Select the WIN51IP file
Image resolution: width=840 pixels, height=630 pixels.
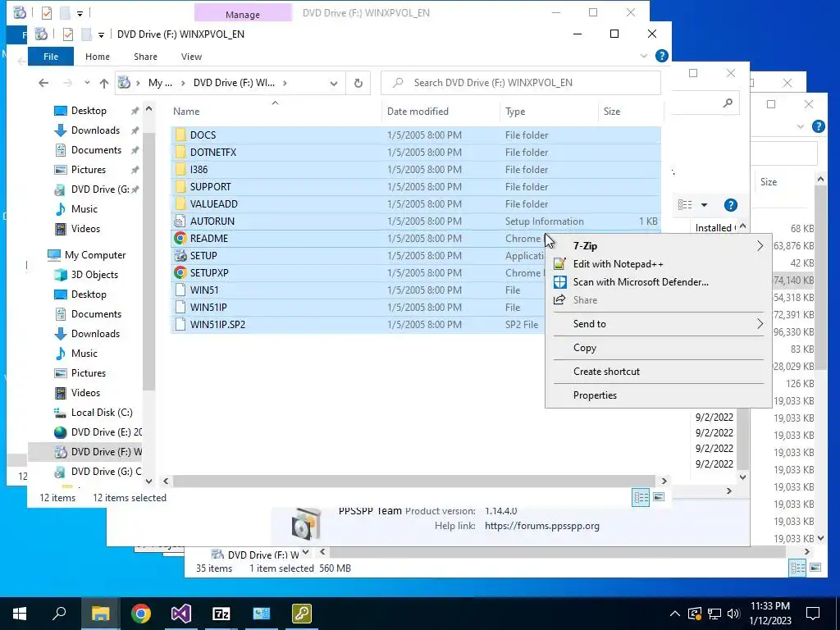358,307
